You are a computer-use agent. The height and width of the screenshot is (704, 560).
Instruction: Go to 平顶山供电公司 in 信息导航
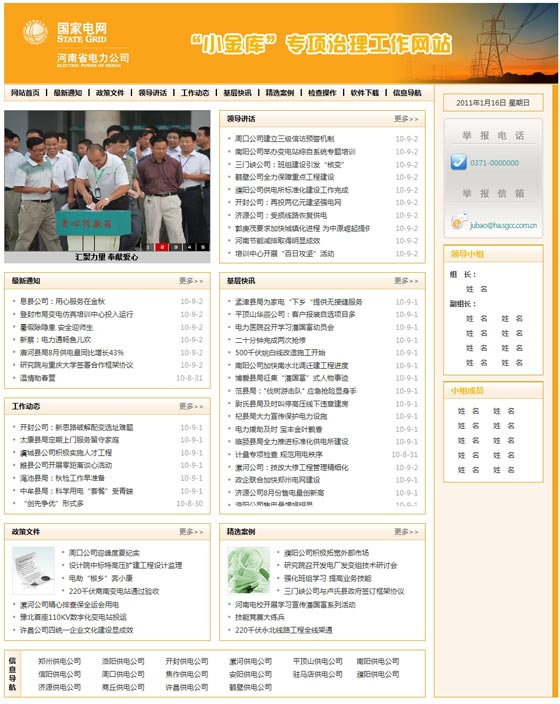click(x=317, y=661)
